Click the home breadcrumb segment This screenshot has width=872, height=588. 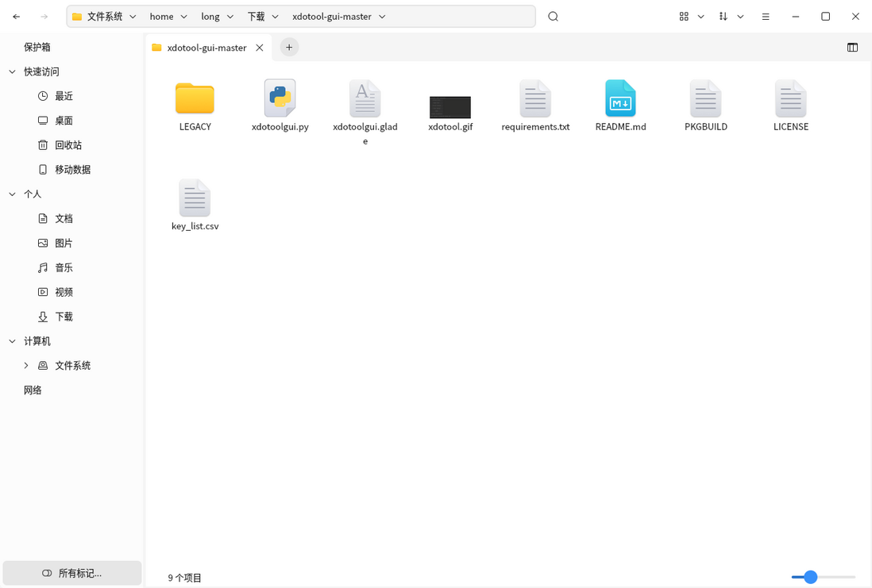tap(161, 17)
